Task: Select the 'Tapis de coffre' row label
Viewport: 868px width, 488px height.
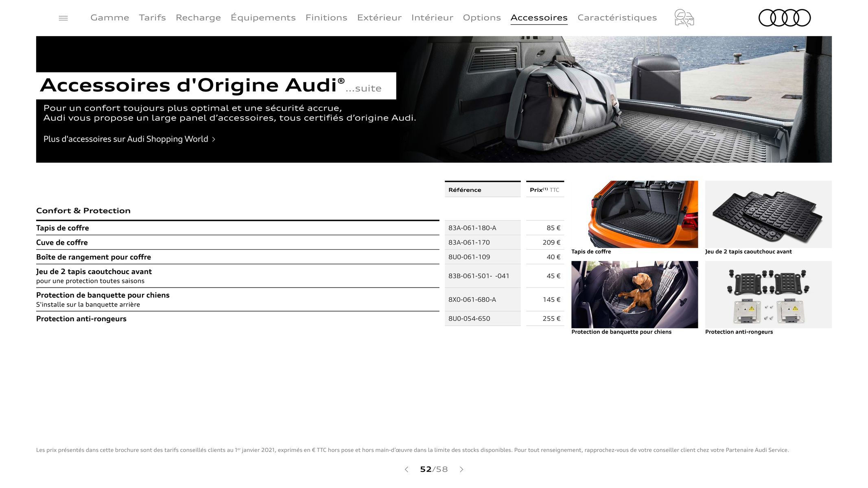Action: [62, 228]
